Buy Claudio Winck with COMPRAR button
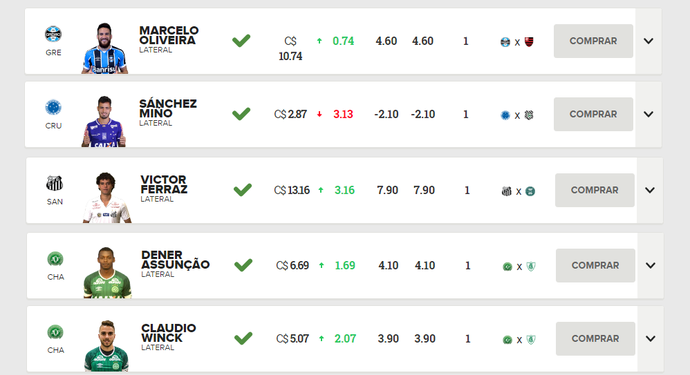This screenshot has width=690, height=375. [x=595, y=338]
